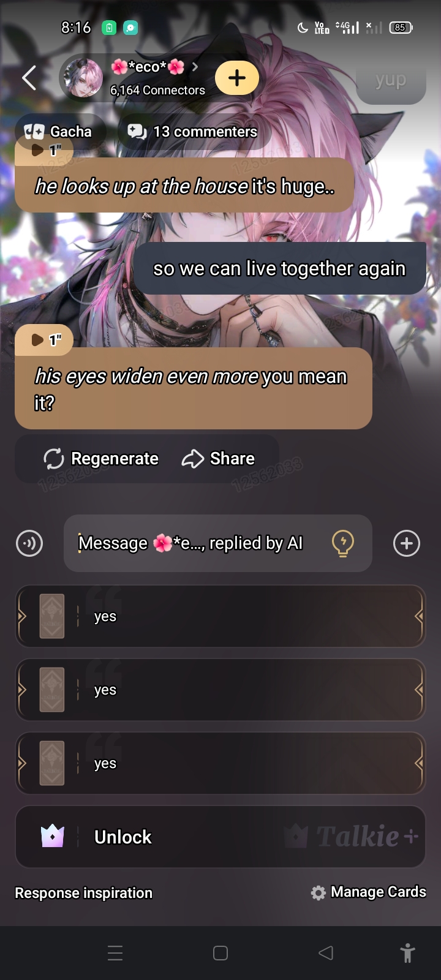Tap the yellow plus follow button
Image resolution: width=441 pixels, height=980 pixels.
click(237, 78)
